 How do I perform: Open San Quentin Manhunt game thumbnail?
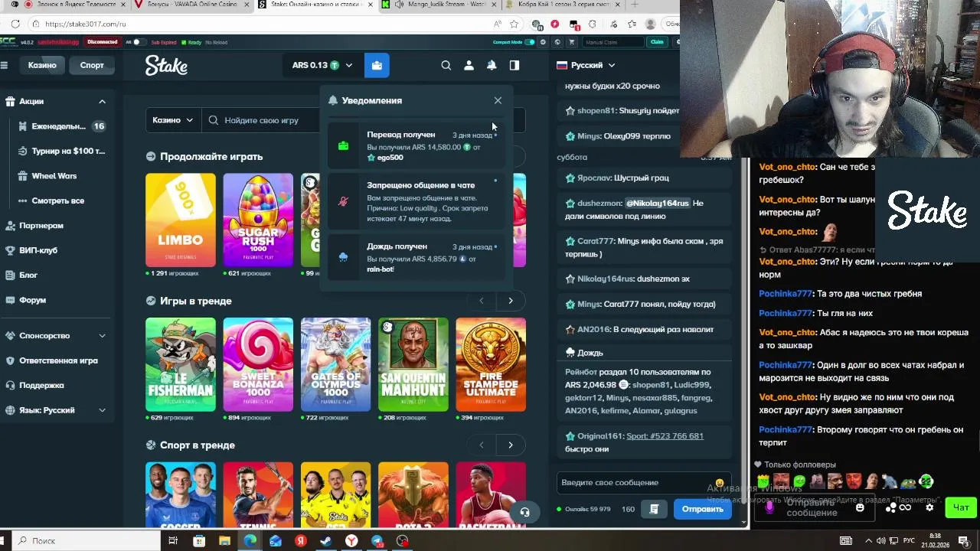click(x=413, y=364)
